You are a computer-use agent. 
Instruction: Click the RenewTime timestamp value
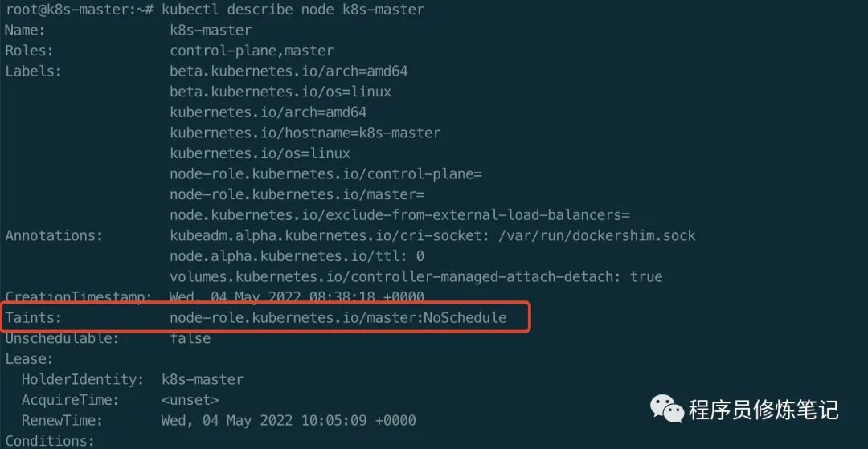coord(288,420)
